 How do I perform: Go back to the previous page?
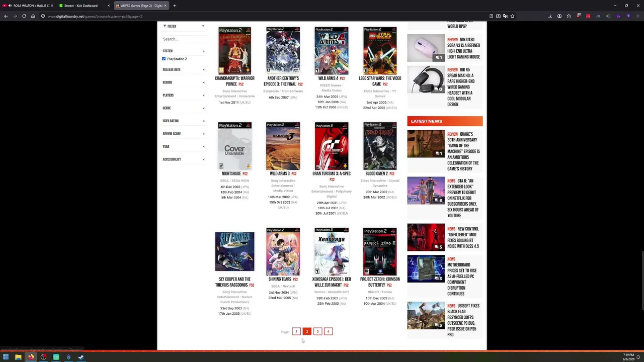6,16
